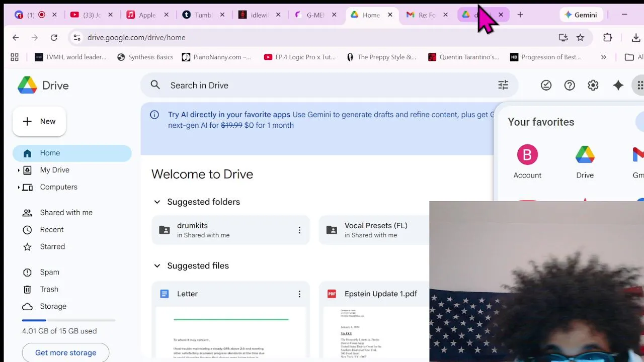
Task: Close the Home Drive tab
Action: [x=390, y=15]
